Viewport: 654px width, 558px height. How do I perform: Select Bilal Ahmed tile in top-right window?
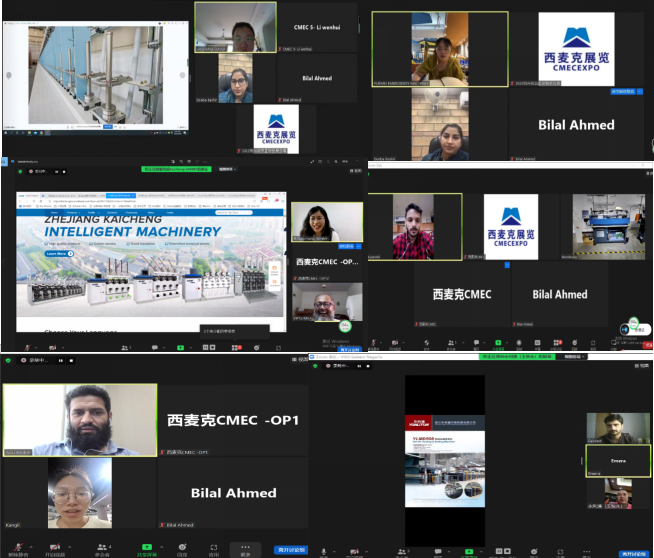(576, 125)
